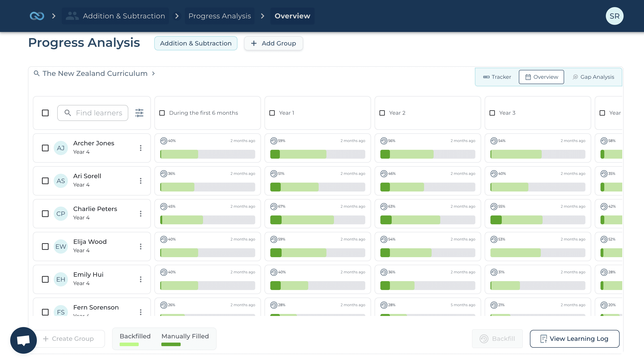Click the infinity logo home icon
Screen dimensions: 644x363
click(x=37, y=16)
